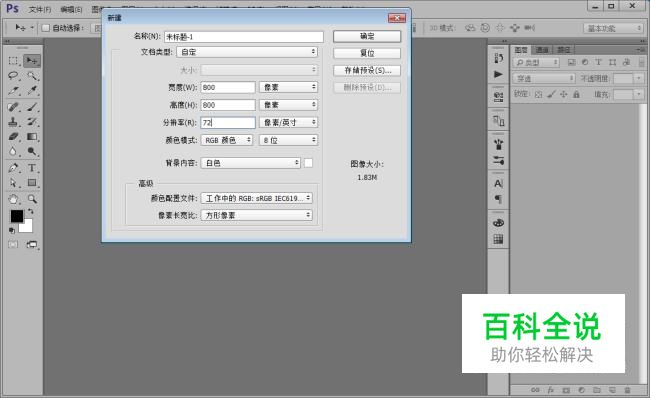Open the layer blend mode dropdown
The width and height of the screenshot is (650, 398).
point(544,78)
